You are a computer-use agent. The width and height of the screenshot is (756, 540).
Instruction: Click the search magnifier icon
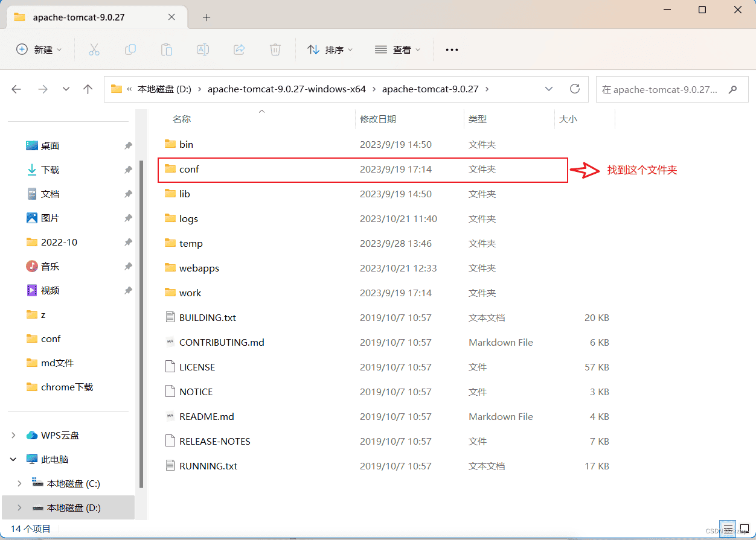(733, 89)
